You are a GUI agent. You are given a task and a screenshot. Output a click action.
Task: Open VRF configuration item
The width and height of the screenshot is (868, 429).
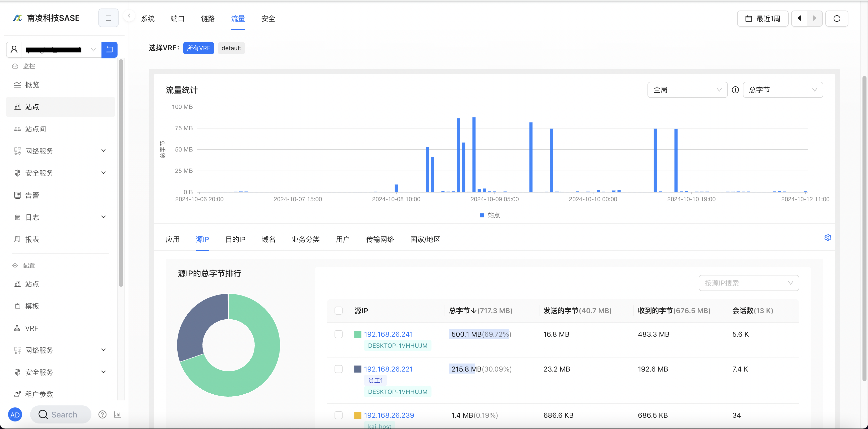[61, 328]
